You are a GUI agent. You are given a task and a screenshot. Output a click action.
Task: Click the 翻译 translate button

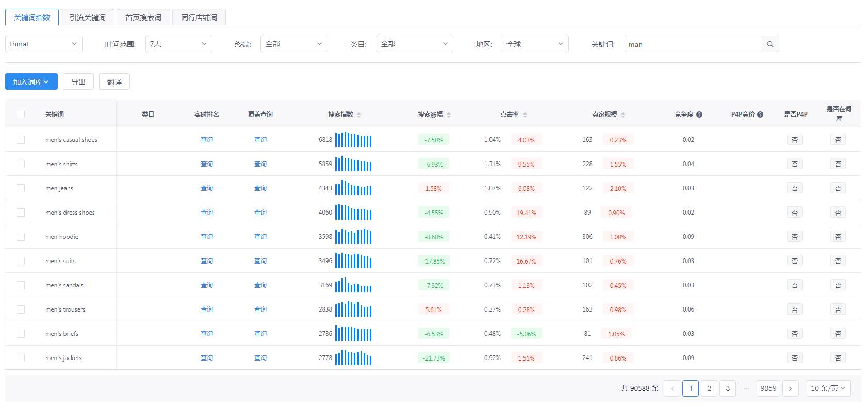pyautogui.click(x=114, y=81)
